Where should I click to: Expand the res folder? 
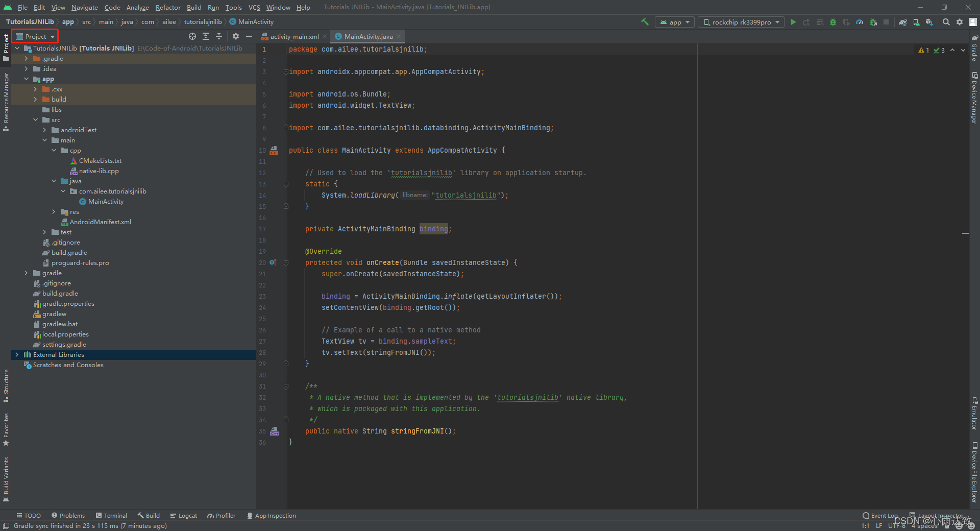(x=54, y=212)
